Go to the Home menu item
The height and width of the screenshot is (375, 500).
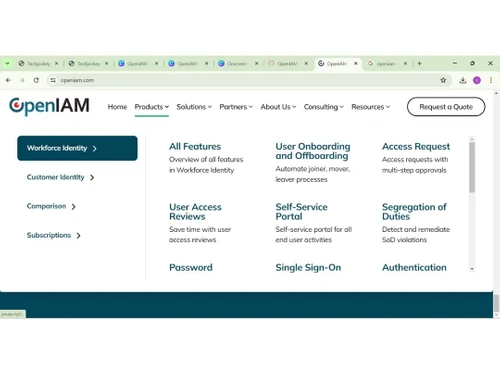(117, 107)
